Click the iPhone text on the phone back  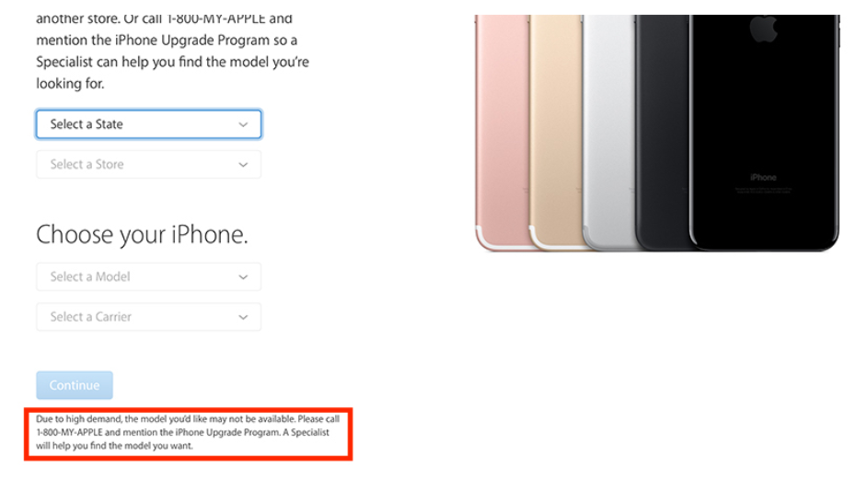763,178
